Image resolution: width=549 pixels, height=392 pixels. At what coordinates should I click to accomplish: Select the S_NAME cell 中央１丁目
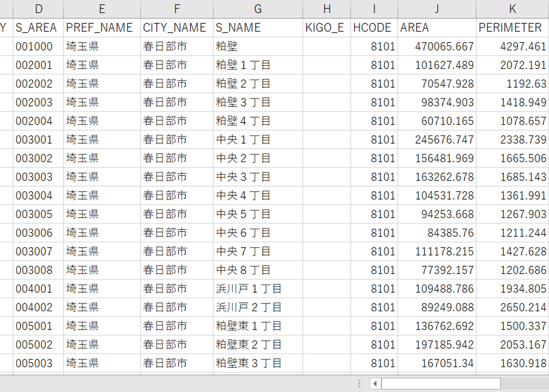pyautogui.click(x=258, y=140)
